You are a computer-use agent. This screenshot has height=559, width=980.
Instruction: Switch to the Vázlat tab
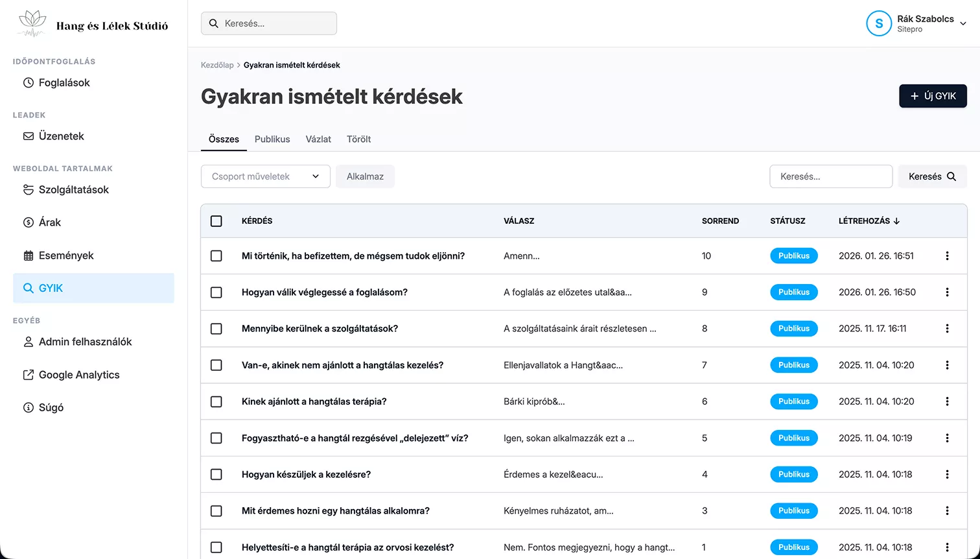318,139
